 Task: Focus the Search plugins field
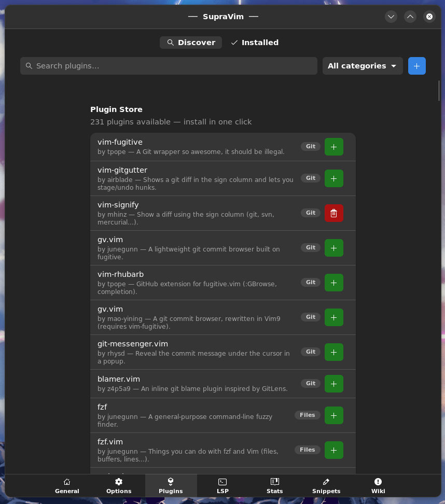click(169, 66)
